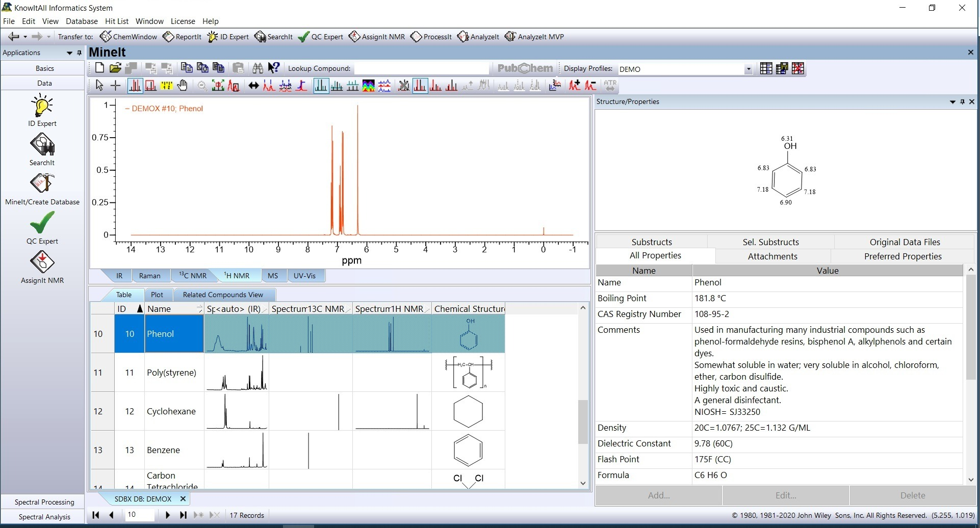Open the Database menu
The width and height of the screenshot is (980, 528).
[x=81, y=21]
